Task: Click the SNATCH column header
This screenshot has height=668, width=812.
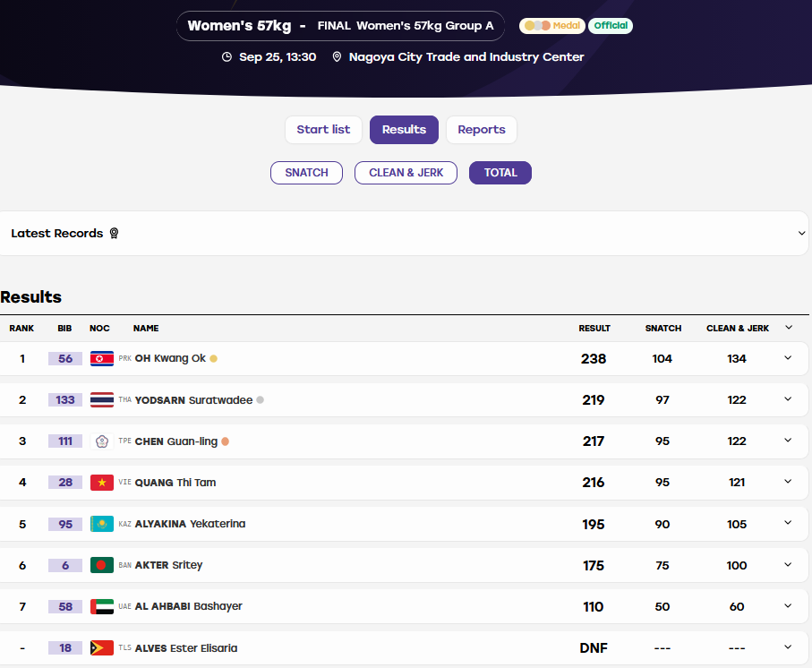Action: [663, 329]
